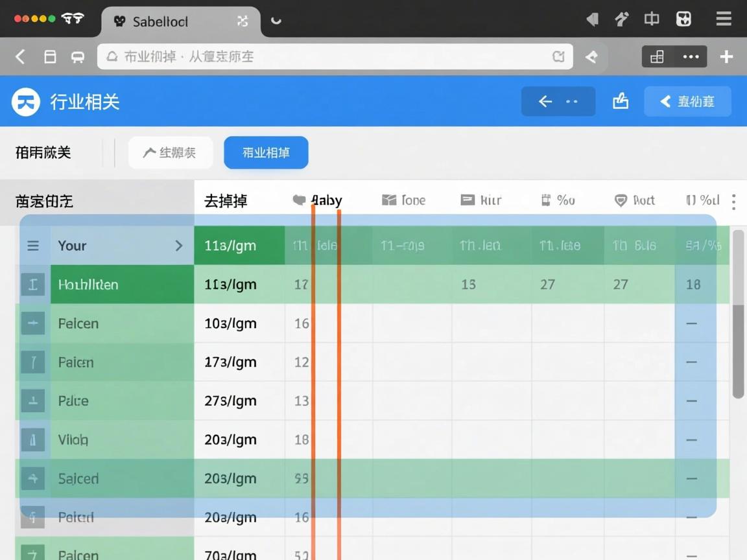Click the round app logo in header
The width and height of the screenshot is (747, 560).
click(26, 102)
